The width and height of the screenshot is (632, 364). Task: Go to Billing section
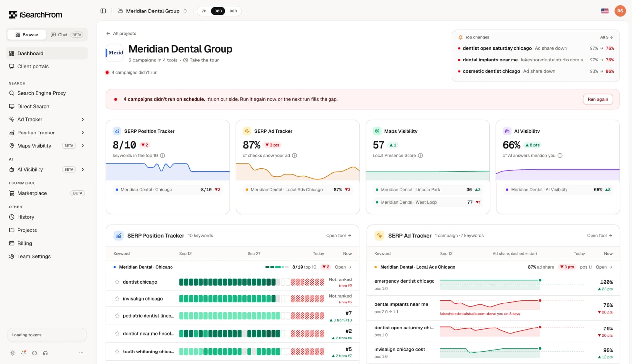[x=47, y=243]
